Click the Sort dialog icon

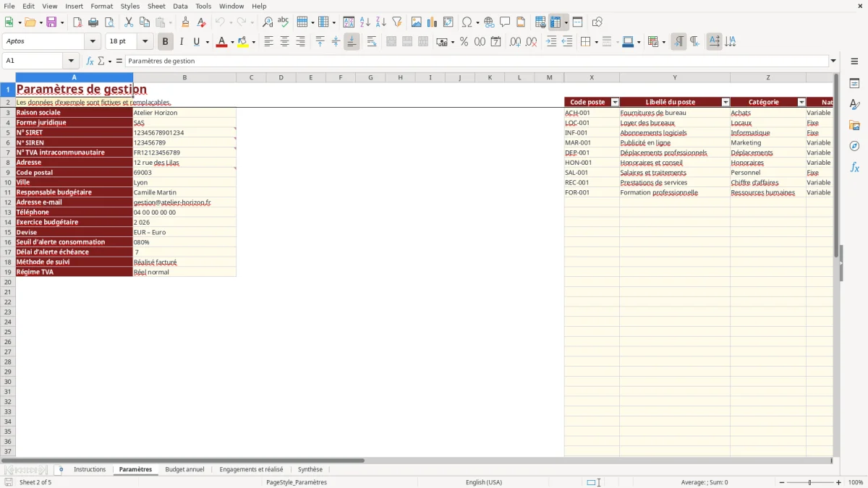349,22
